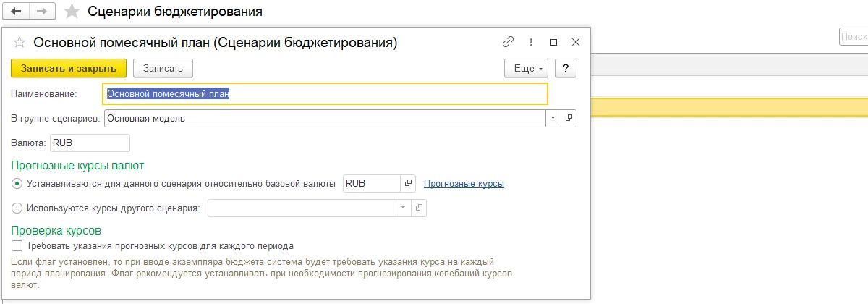Open the base currency RUB item

pos(408,184)
